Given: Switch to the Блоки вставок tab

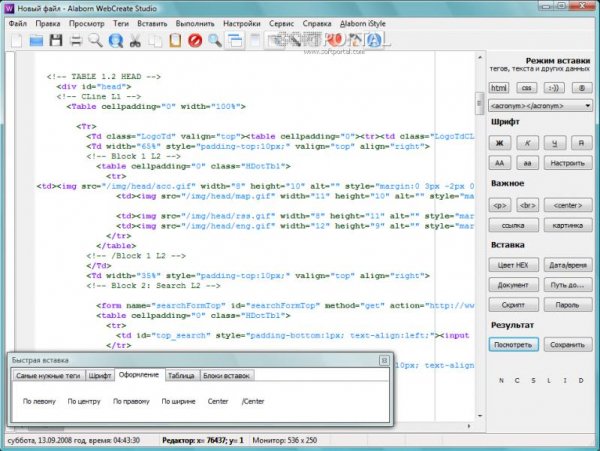Looking at the screenshot, I should [227, 376].
